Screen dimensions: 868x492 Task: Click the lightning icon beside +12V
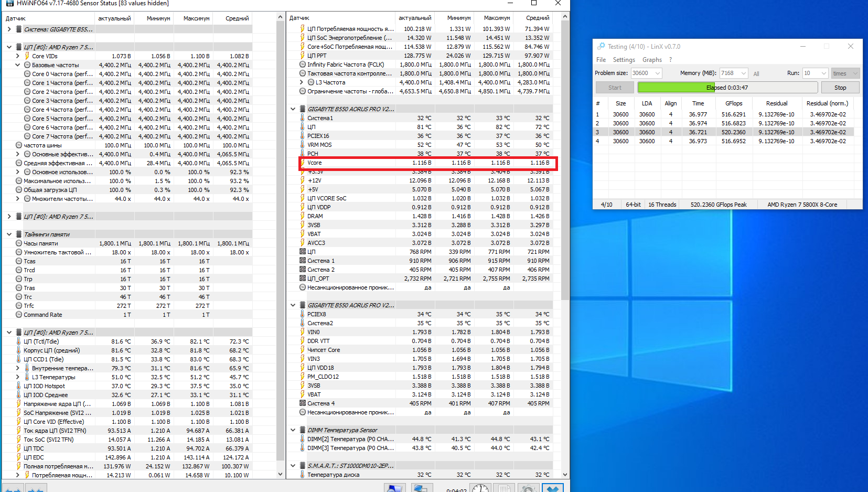coord(303,180)
